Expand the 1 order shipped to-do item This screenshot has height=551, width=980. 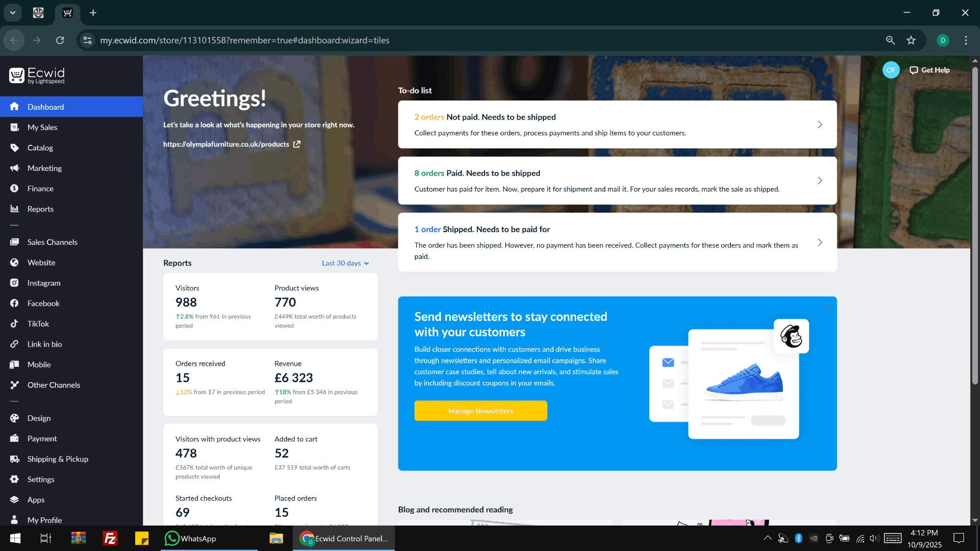coord(820,242)
